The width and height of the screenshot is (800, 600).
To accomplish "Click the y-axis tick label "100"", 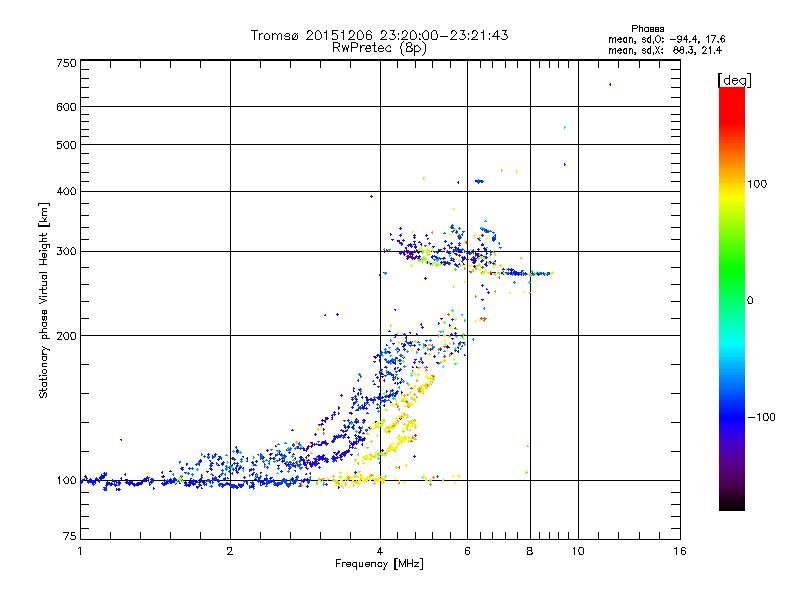I will (x=67, y=481).
